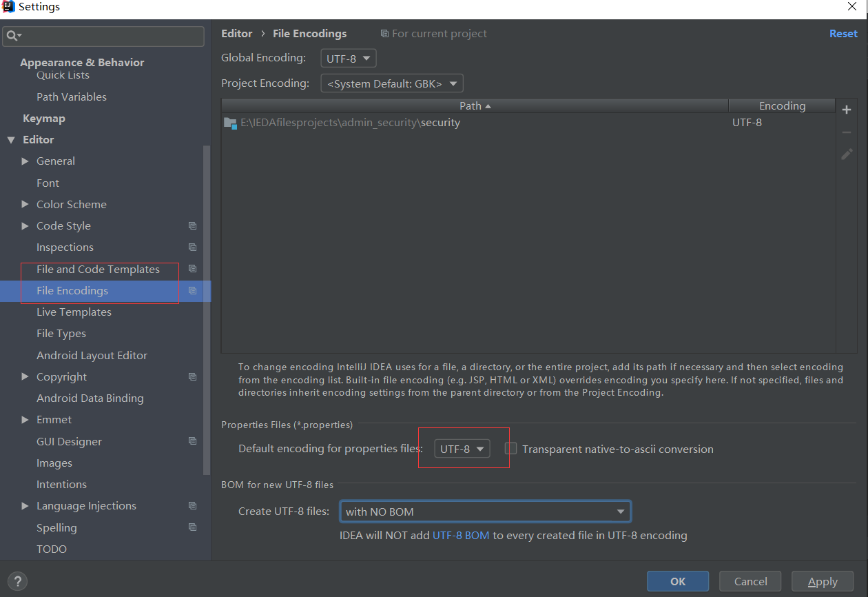868x597 pixels.
Task: Select Appearance & Behavior section
Action: (82, 62)
